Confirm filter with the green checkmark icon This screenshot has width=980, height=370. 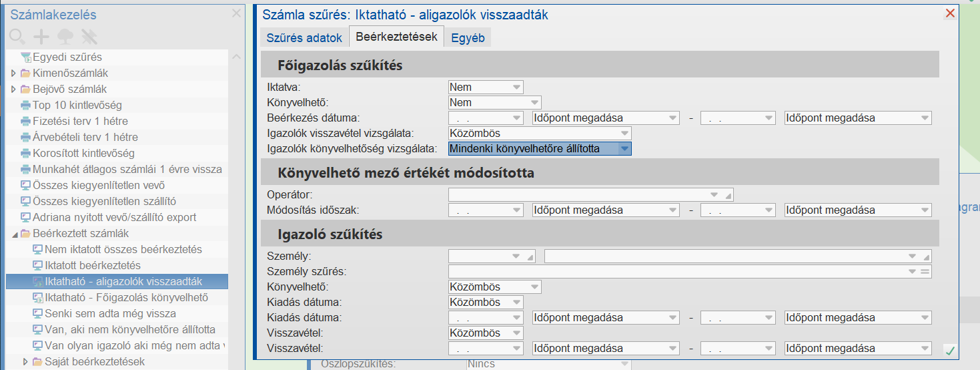(x=949, y=350)
